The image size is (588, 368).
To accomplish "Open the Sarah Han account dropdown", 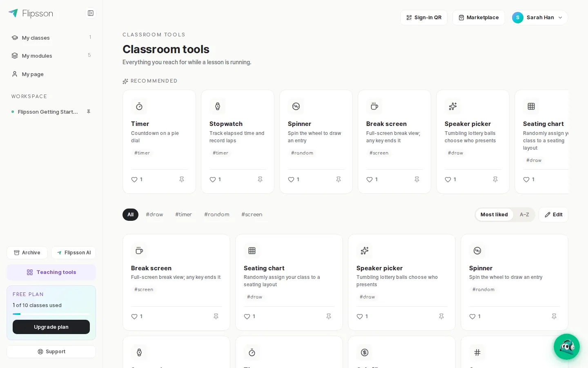I will coord(538,18).
